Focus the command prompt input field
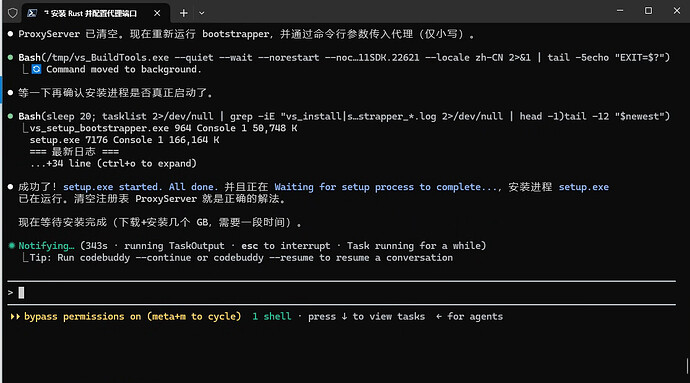 coord(341,293)
